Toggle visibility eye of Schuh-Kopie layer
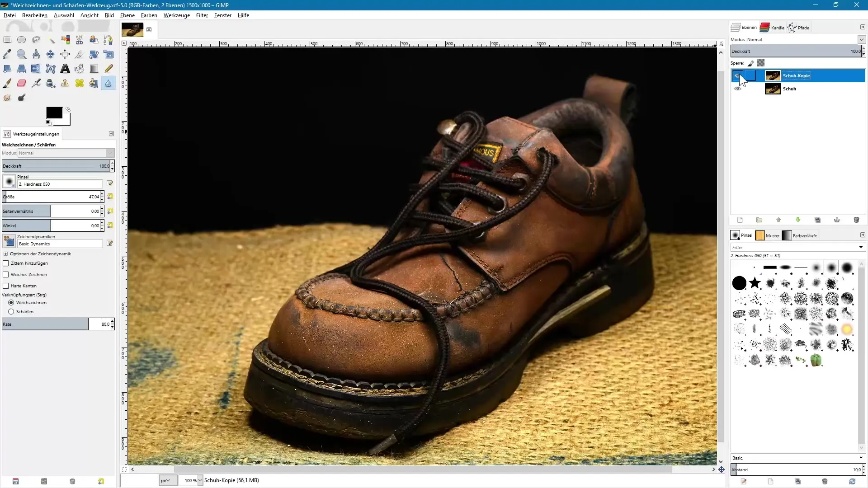The image size is (868, 488). pyautogui.click(x=737, y=75)
